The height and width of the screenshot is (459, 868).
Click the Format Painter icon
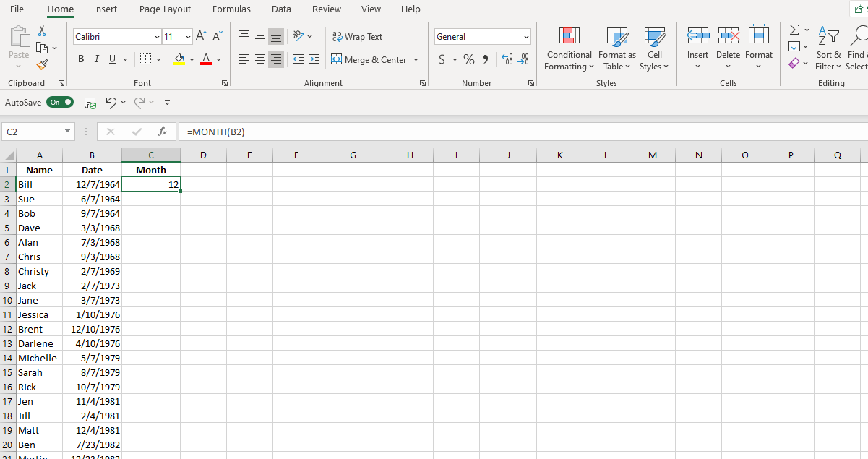tap(42, 64)
